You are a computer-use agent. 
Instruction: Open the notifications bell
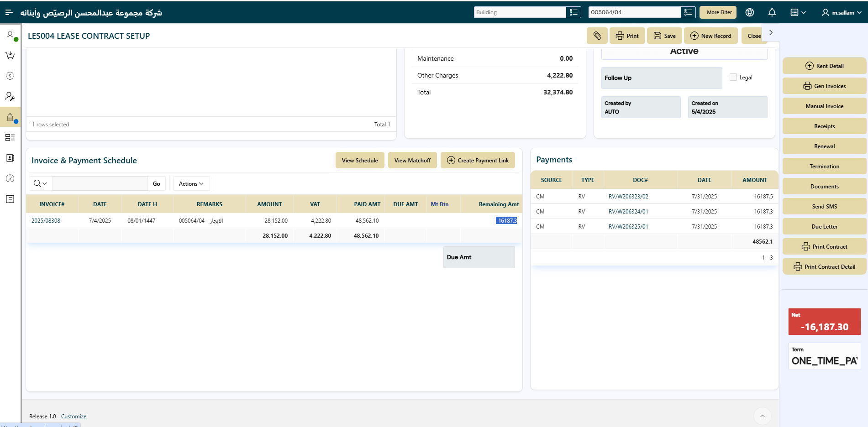[772, 12]
